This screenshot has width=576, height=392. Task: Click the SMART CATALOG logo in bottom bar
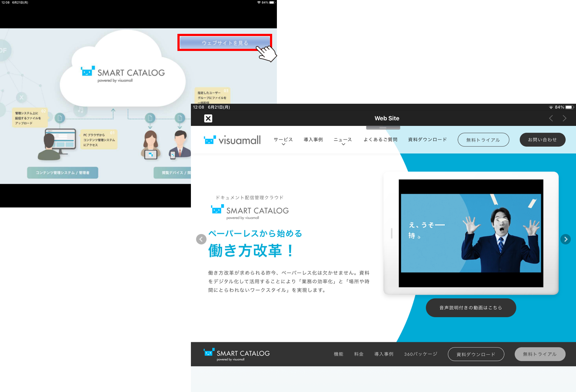237,354
